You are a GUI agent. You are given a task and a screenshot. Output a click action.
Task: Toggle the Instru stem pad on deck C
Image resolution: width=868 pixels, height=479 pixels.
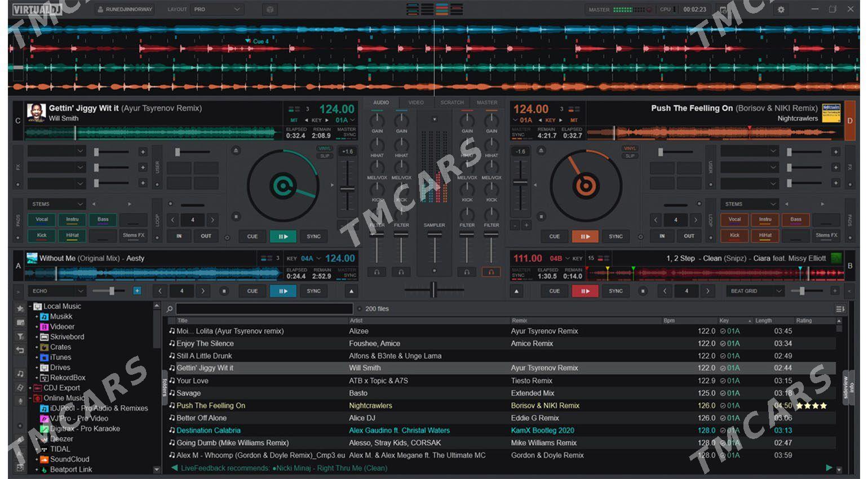pyautogui.click(x=72, y=220)
